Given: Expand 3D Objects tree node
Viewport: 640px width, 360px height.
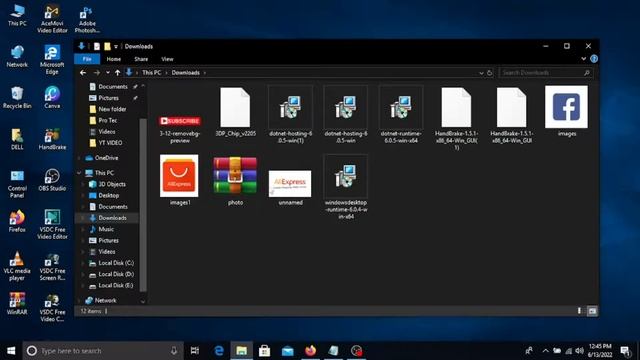Looking at the screenshot, I should point(83,184).
